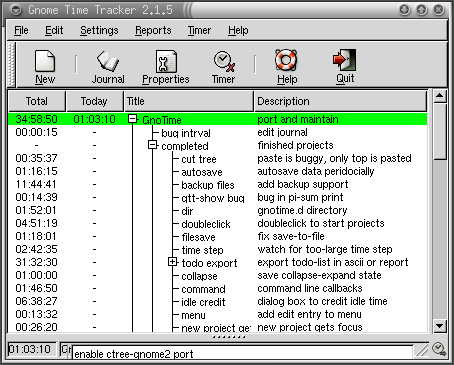Click description 'gnotime.d directory'
Viewport: 454px width, 365px height.
click(x=302, y=210)
